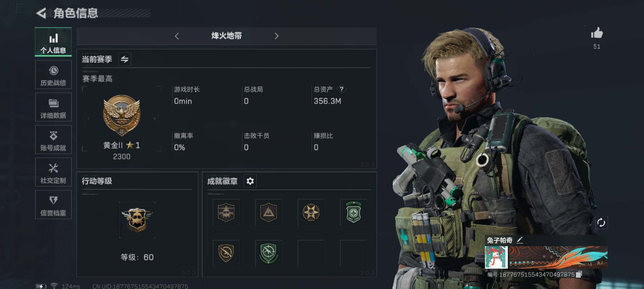The width and height of the screenshot is (644, 289).
Task: Open 信誉档案 reputation page
Action: click(x=53, y=205)
